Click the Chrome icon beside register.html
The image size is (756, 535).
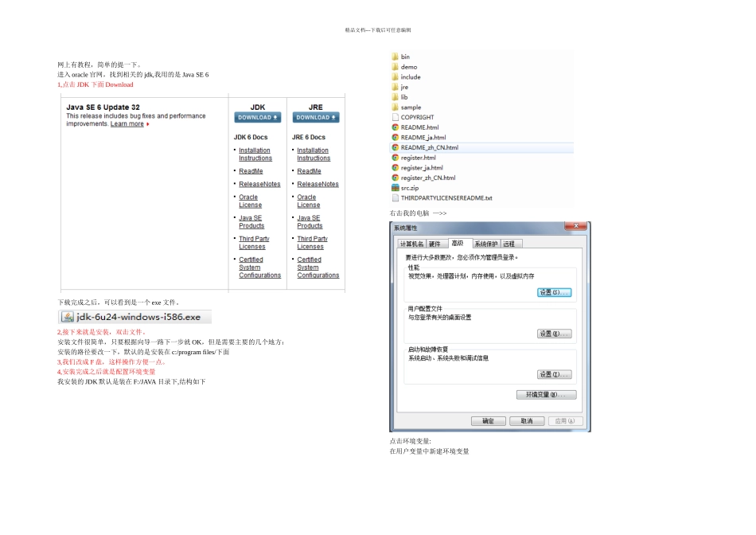click(x=395, y=158)
